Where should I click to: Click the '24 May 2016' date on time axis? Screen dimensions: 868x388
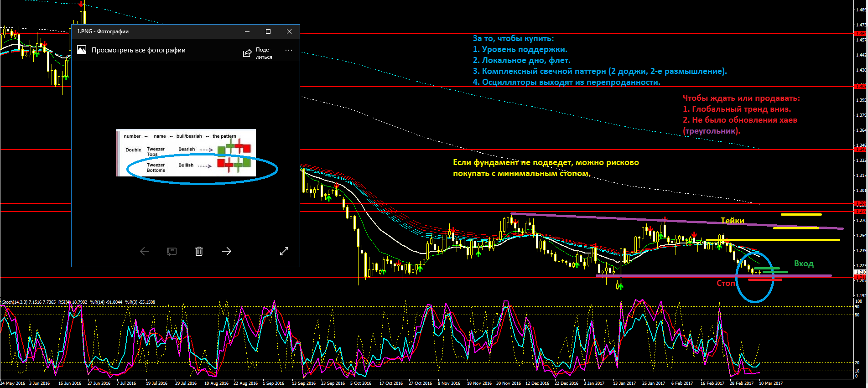click(x=13, y=383)
